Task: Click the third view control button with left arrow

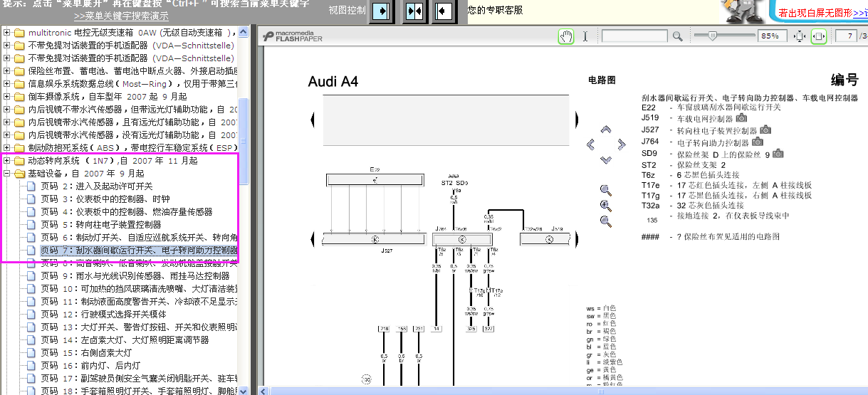Action: click(x=444, y=11)
